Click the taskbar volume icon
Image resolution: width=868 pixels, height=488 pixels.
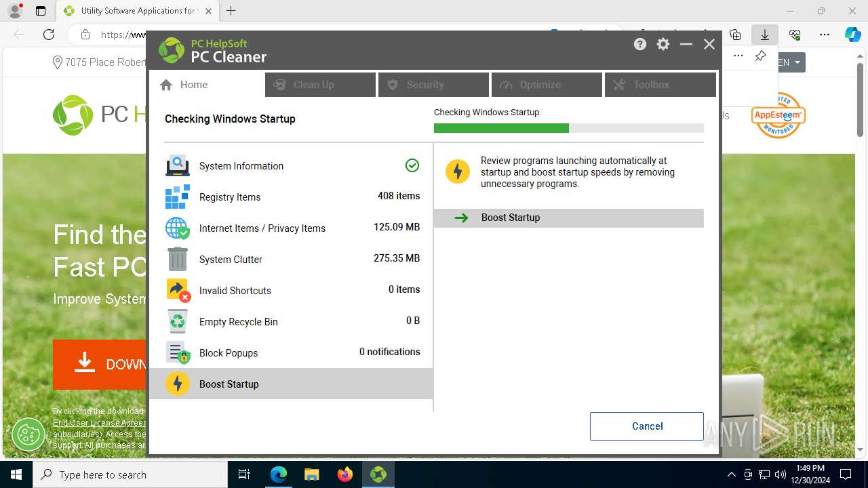pyautogui.click(x=781, y=474)
